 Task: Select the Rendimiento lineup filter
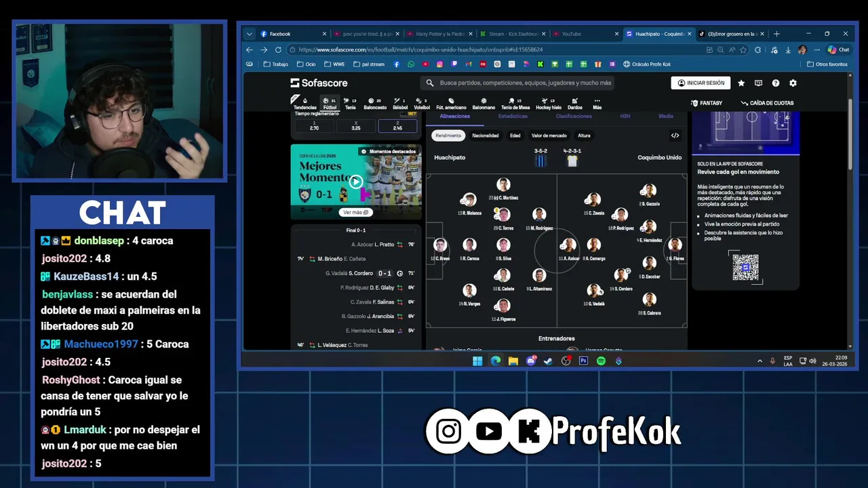coord(448,136)
